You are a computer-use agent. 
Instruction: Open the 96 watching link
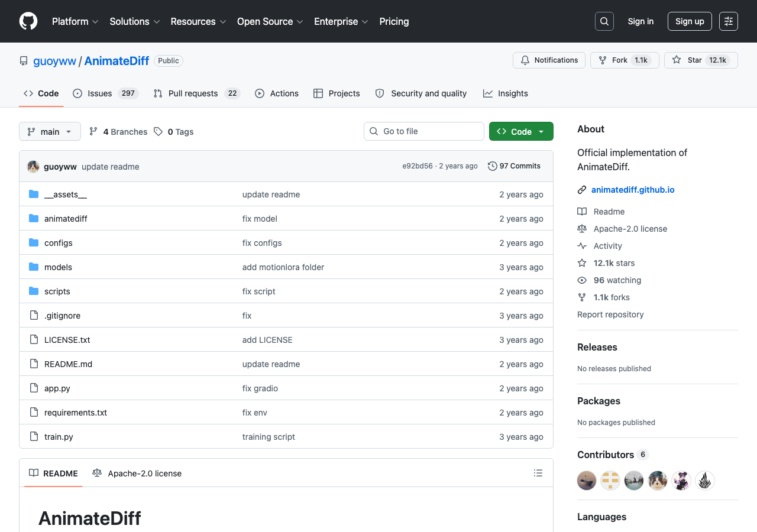[x=617, y=280]
